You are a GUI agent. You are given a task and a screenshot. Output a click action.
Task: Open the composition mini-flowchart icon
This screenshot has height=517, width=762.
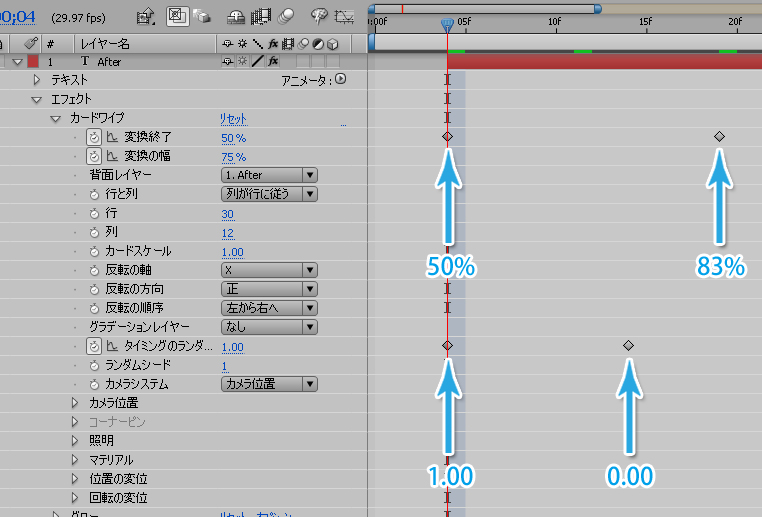(145, 16)
